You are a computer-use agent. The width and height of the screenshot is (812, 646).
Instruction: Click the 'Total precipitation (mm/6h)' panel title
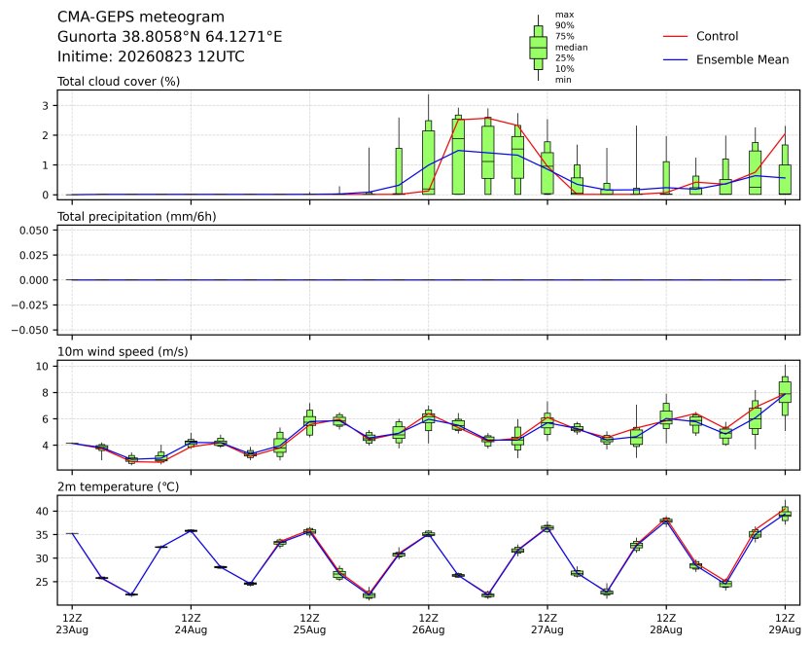[136, 217]
